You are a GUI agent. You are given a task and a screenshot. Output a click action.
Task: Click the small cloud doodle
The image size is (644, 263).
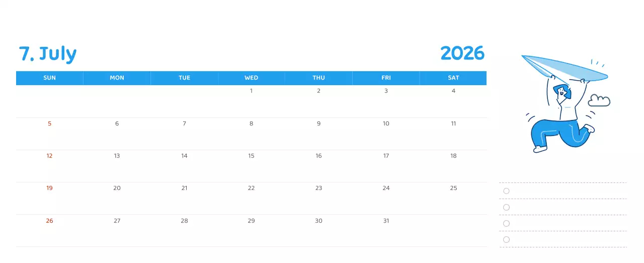(x=599, y=100)
